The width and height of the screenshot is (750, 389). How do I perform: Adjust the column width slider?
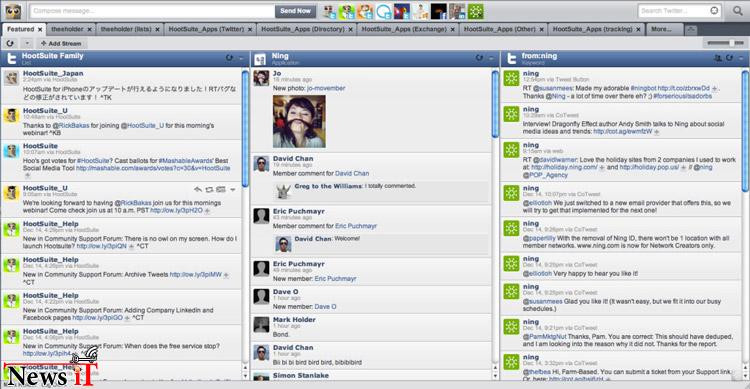725,43
